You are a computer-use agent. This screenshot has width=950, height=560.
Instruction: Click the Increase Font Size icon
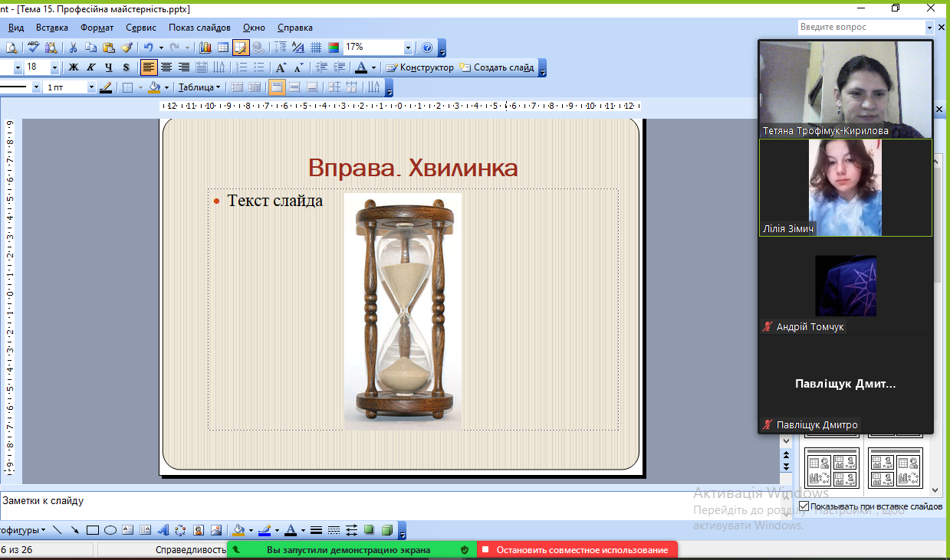[x=281, y=67]
